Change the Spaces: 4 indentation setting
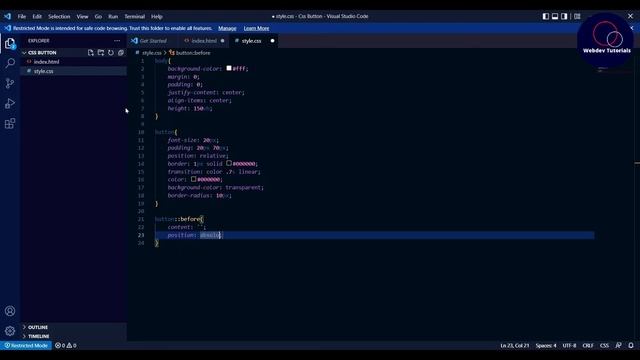Screen dimensions: 640x360 [546, 345]
